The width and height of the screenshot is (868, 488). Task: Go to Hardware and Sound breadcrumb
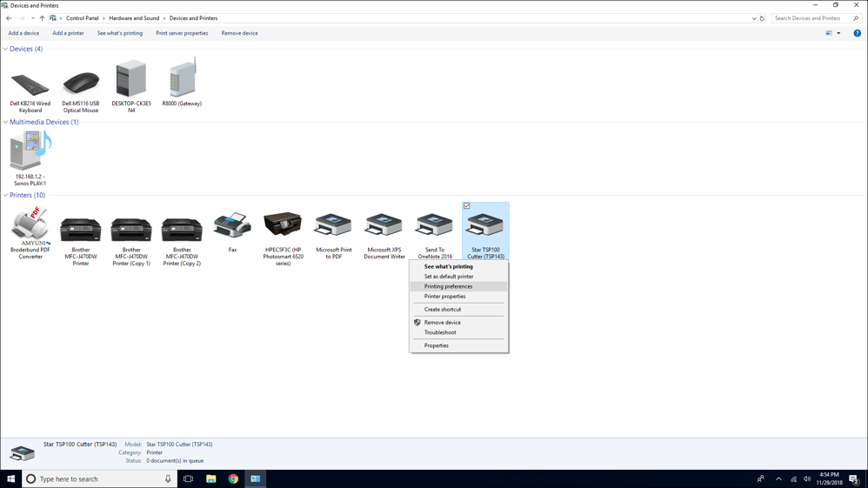(134, 18)
